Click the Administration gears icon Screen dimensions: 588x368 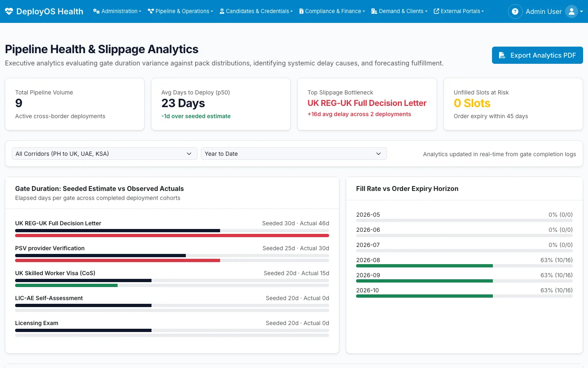point(96,11)
